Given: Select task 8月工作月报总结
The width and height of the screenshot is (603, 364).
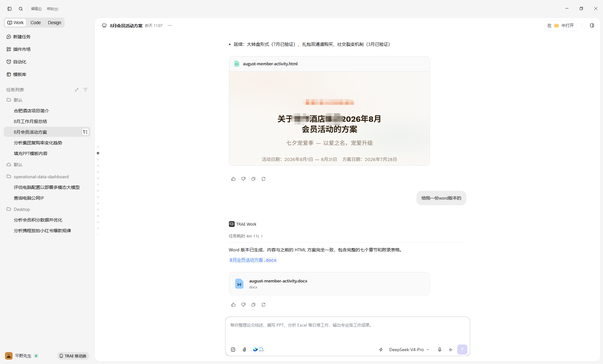Looking at the screenshot, I should click(47, 121).
